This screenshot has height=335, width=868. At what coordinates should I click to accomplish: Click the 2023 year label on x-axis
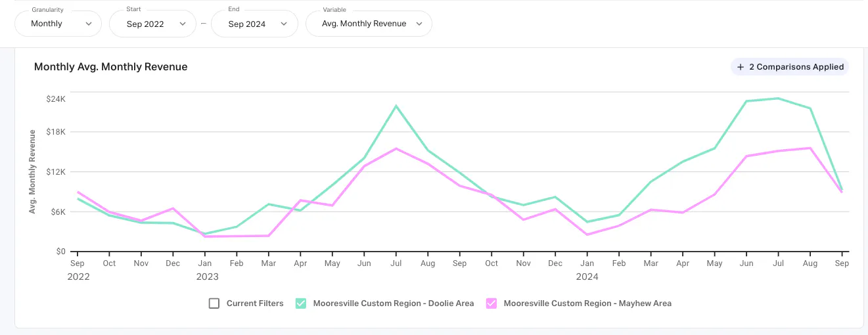tap(207, 277)
